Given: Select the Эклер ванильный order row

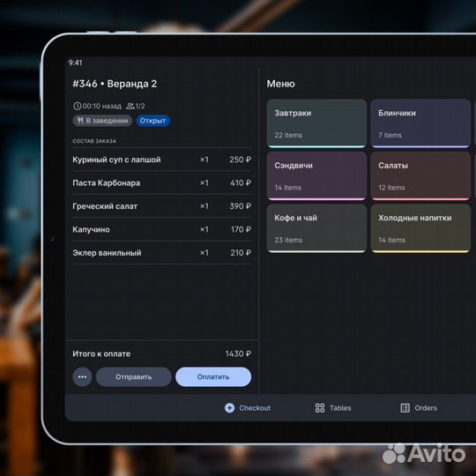Looking at the screenshot, I should [162, 253].
